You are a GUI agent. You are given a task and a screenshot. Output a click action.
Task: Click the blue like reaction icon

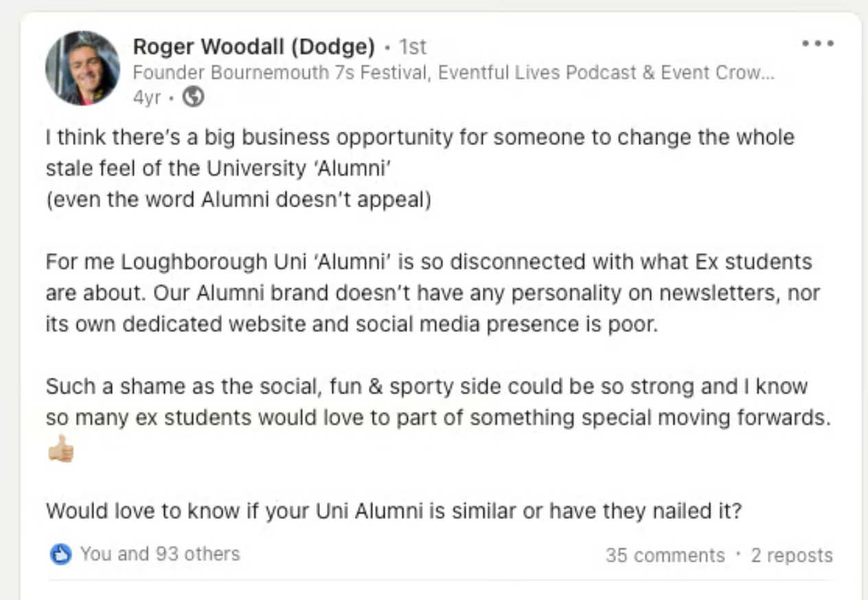pyautogui.click(x=61, y=554)
